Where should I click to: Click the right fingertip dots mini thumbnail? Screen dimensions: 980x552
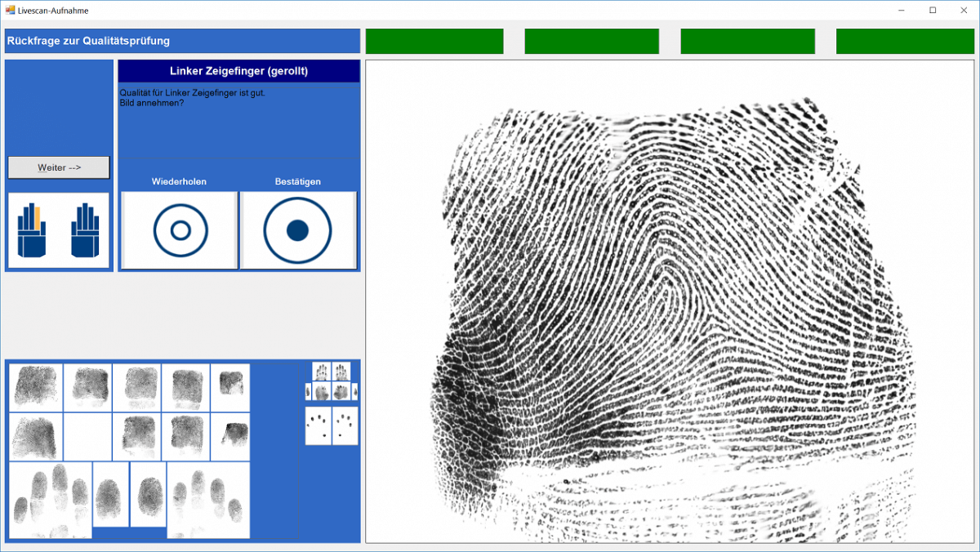(x=345, y=425)
